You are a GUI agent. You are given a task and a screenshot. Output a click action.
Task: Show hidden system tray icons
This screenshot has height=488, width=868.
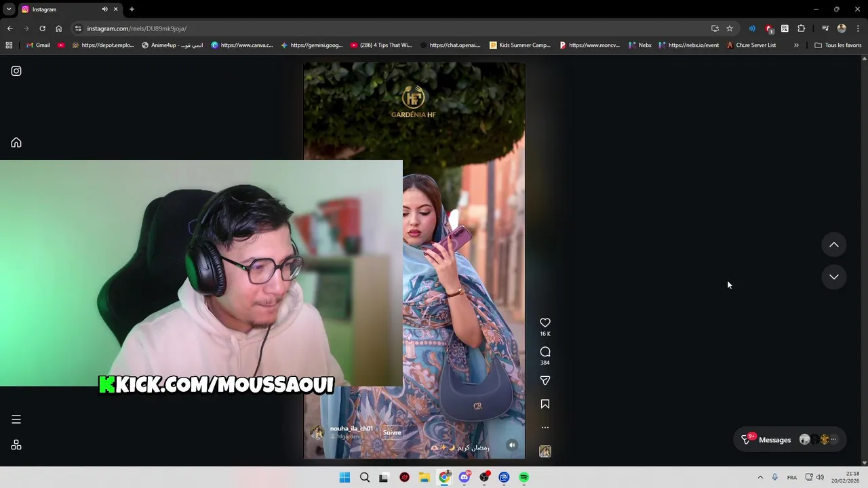point(760,477)
